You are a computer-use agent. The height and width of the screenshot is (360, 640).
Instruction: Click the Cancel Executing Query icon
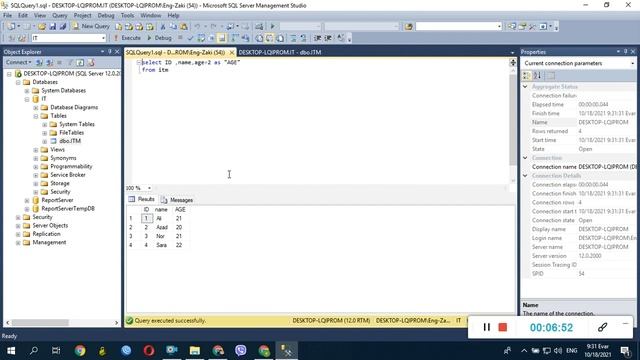[180, 38]
